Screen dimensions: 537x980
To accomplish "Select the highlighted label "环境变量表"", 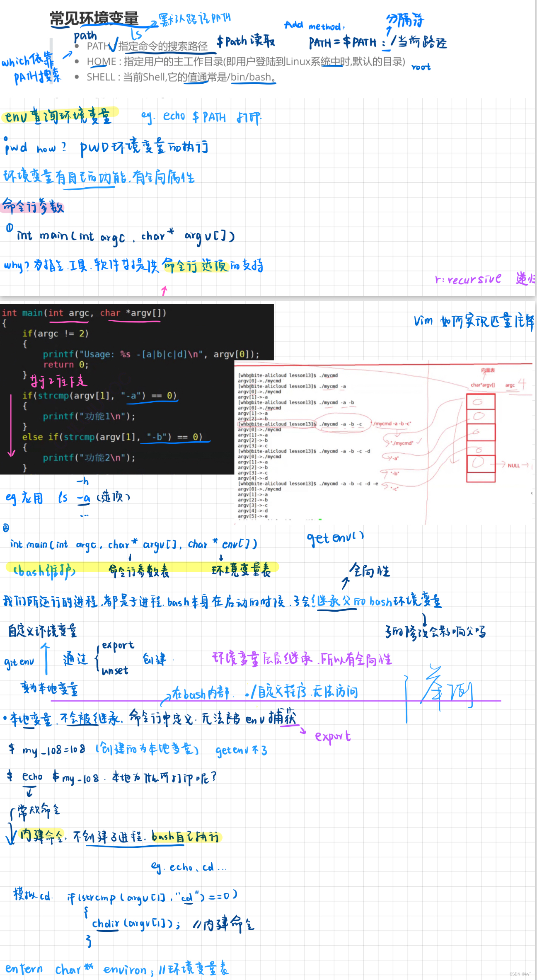I will click(241, 570).
